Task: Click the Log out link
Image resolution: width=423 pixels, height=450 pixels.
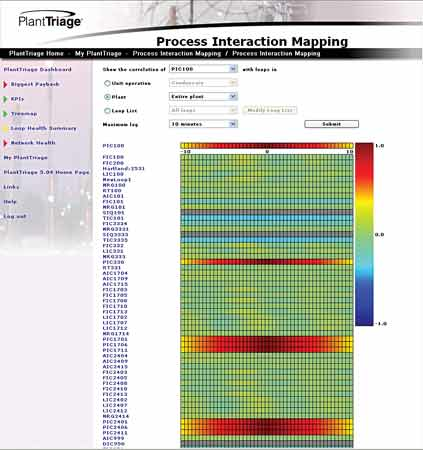Action: [15, 216]
